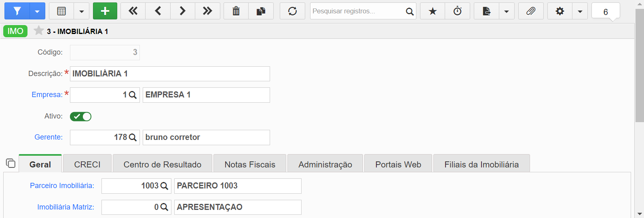The image size is (644, 218).
Task: Open the Portais Web tab
Action: 398,164
